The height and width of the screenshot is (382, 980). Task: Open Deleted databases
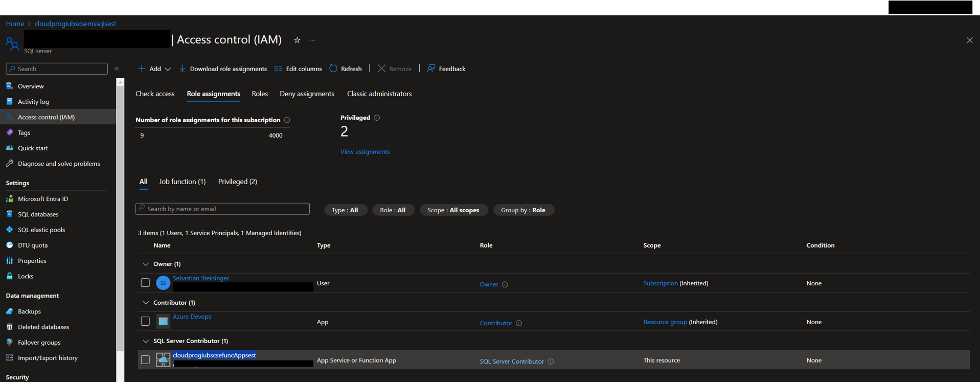click(43, 327)
